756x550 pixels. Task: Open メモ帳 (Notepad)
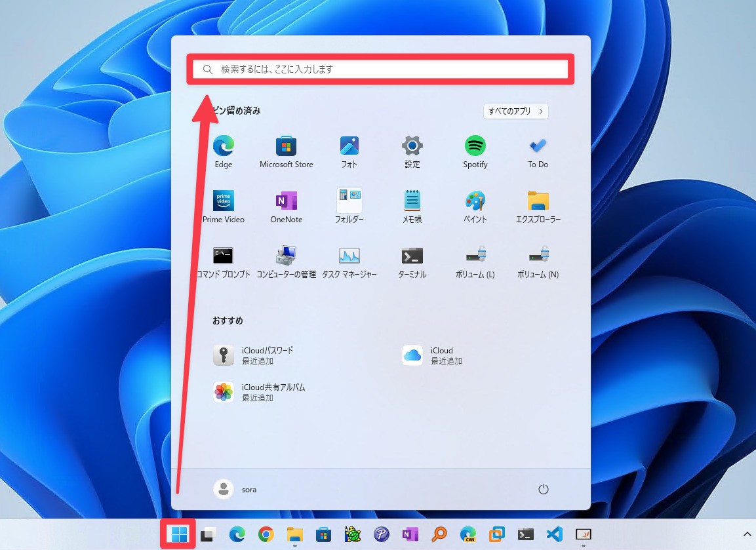pyautogui.click(x=412, y=206)
